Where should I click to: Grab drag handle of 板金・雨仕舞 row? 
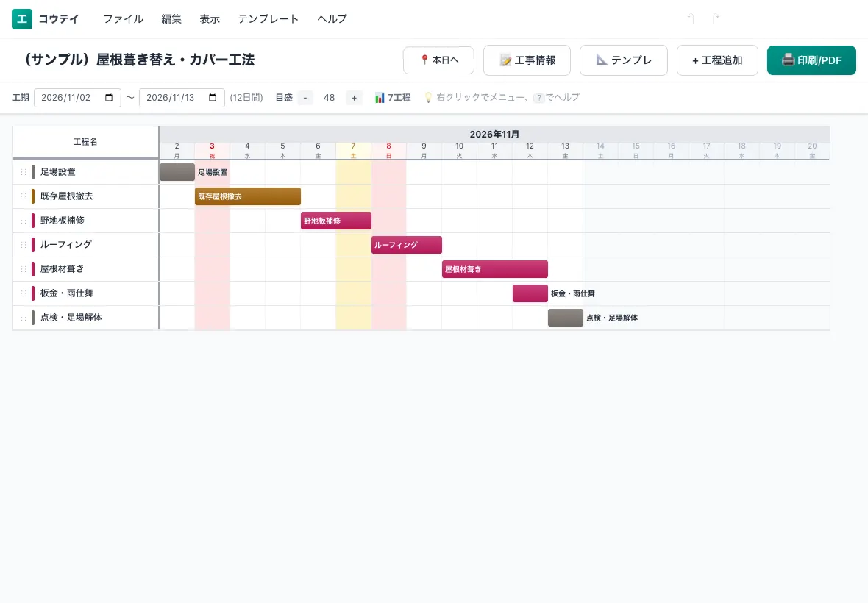pos(24,293)
